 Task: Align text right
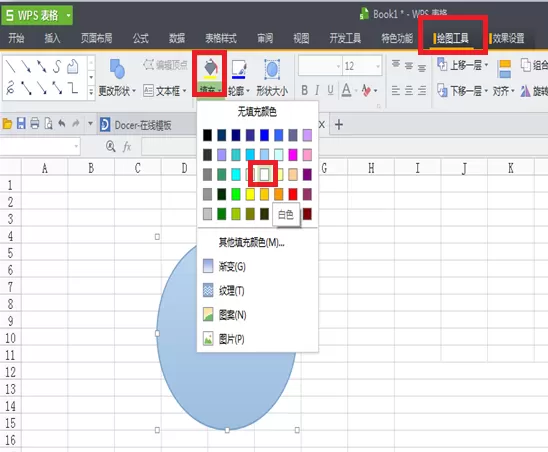coord(422,91)
